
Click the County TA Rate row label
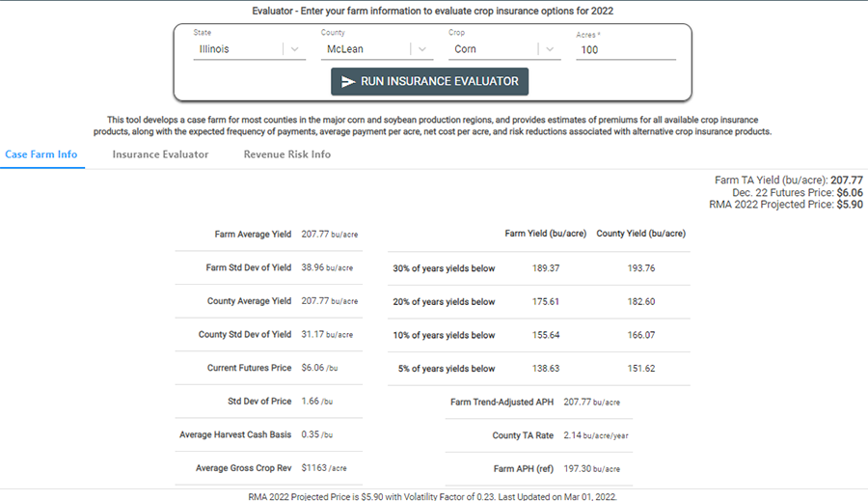coord(523,435)
